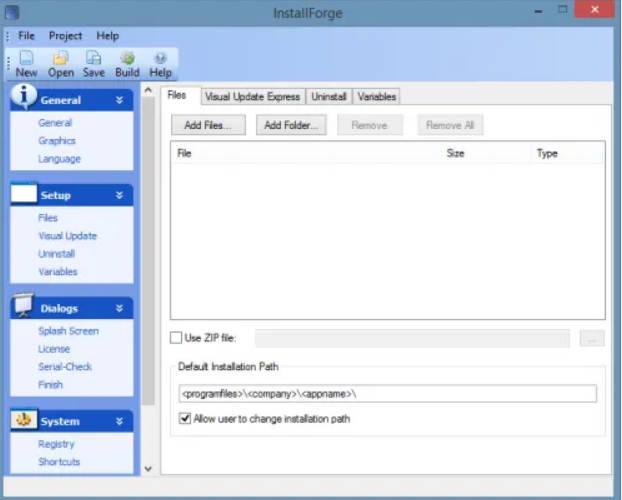Image resolution: width=622 pixels, height=500 pixels.
Task: Open Variables page in sidebar
Action: click(x=58, y=272)
